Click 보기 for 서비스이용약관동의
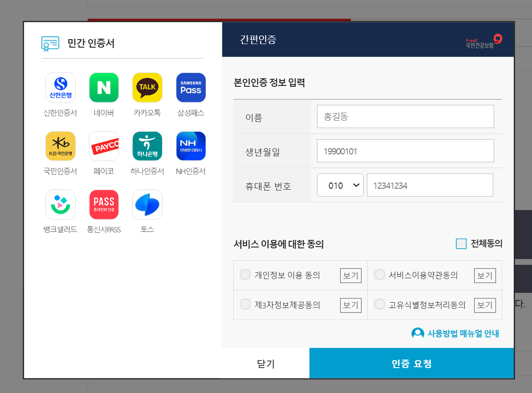Image resolution: width=532 pixels, height=393 pixels. pyautogui.click(x=485, y=276)
